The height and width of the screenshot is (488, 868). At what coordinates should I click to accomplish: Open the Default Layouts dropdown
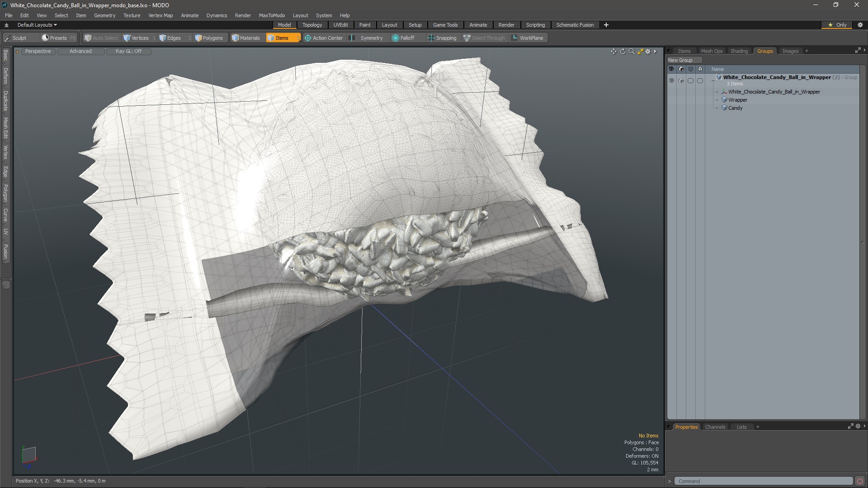click(37, 25)
